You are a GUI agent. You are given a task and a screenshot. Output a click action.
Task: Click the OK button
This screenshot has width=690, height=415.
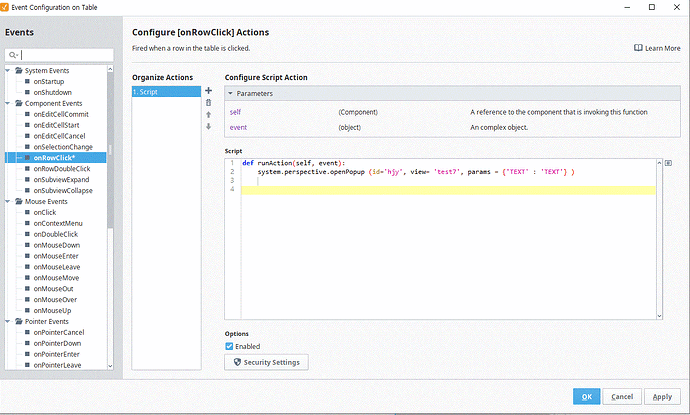[587, 397]
